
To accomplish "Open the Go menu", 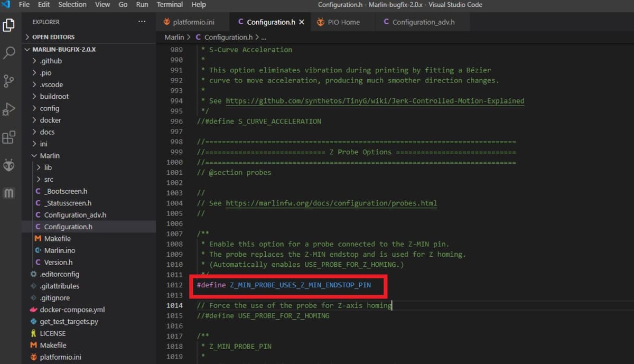I will pyautogui.click(x=123, y=5).
